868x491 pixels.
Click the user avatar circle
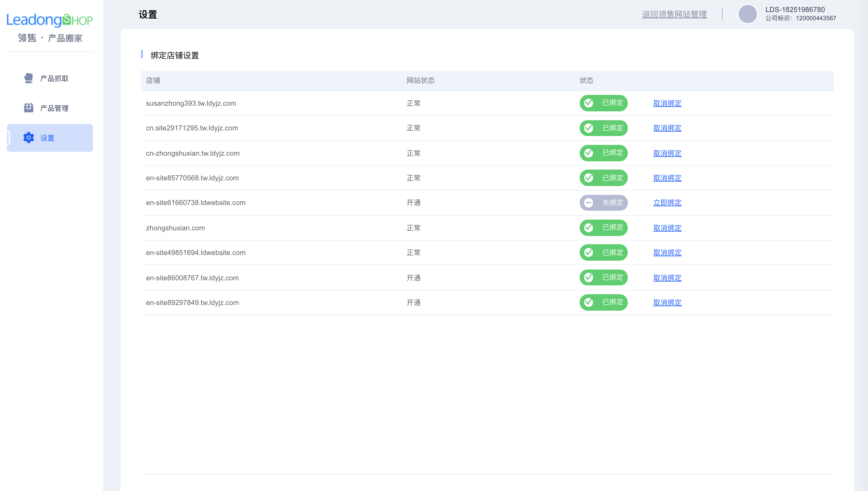[x=747, y=14]
